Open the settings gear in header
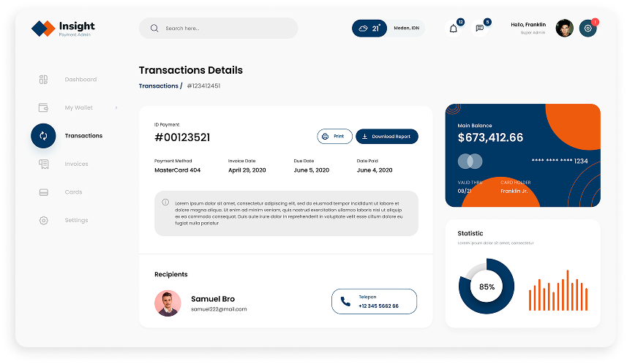Image resolution: width=627 pixels, height=364 pixels. [x=587, y=29]
